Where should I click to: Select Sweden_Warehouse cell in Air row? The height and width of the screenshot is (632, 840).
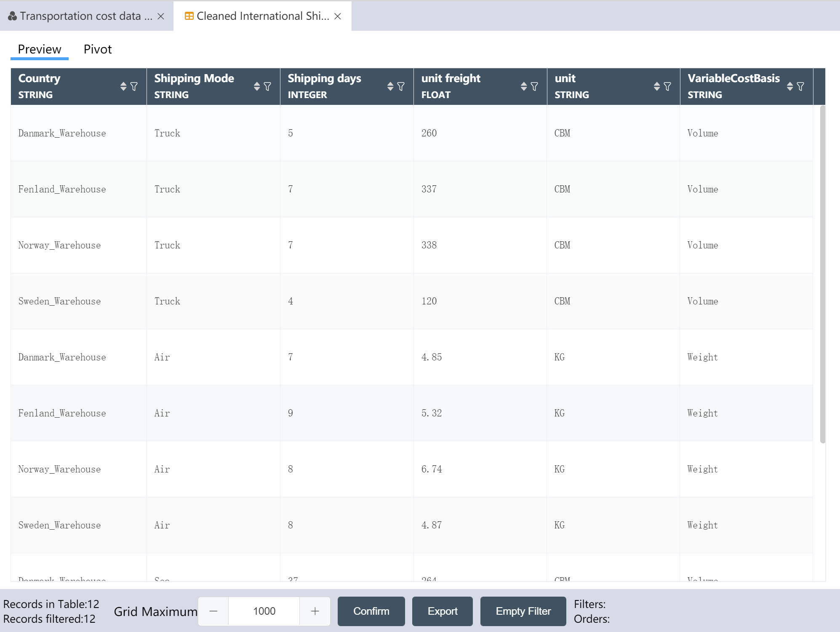click(x=79, y=525)
